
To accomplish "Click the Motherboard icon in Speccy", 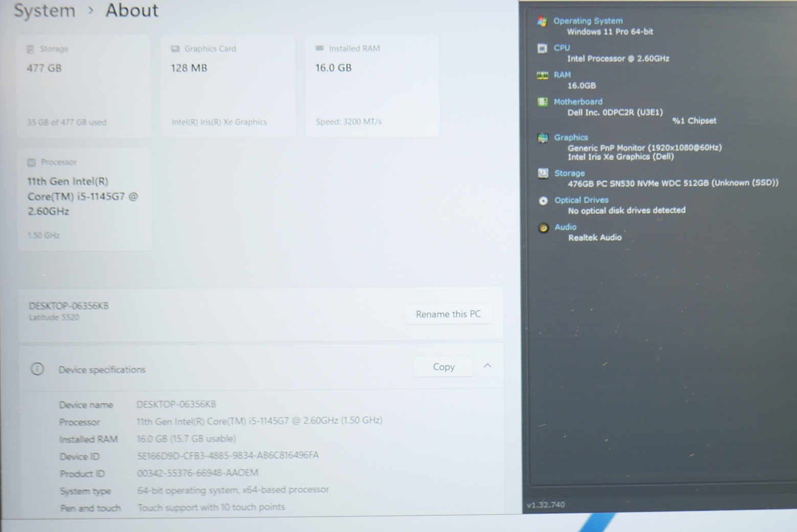I will [542, 102].
